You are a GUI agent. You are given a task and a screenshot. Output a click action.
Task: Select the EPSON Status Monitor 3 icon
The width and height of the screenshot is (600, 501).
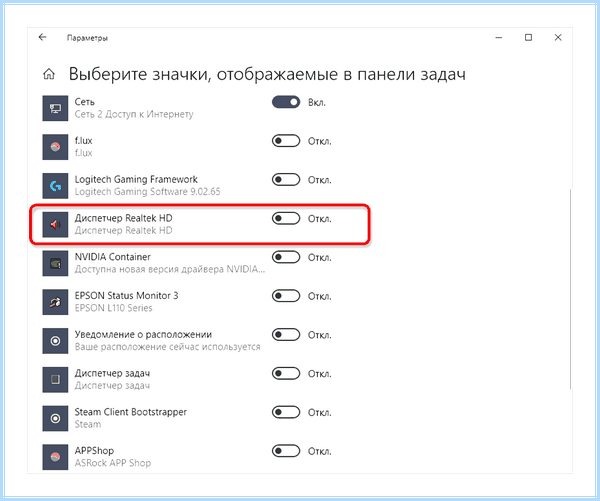(55, 302)
